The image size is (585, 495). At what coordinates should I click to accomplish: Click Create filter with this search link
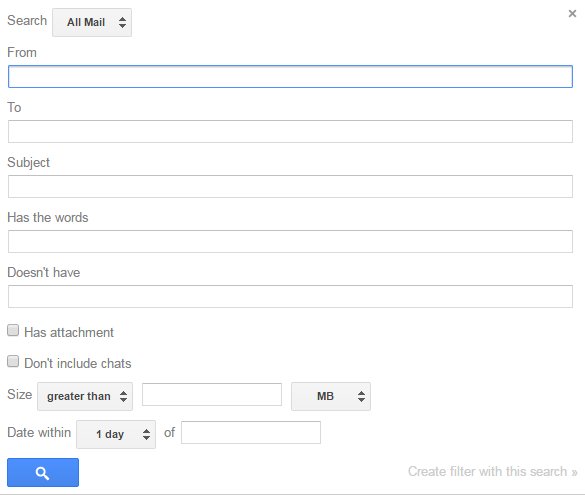point(492,471)
